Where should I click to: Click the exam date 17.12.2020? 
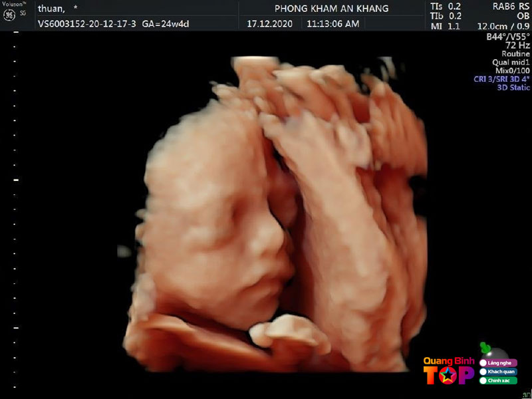(271, 23)
